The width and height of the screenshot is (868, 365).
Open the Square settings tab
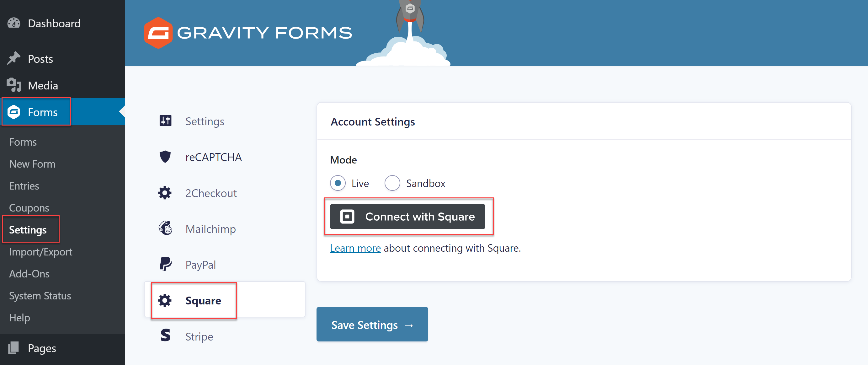click(225, 300)
